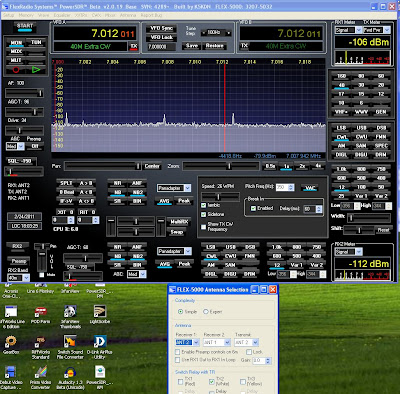Open the D-Link AirPlus Utility icon
Viewport: 400px width, 394px height.
[100, 347]
